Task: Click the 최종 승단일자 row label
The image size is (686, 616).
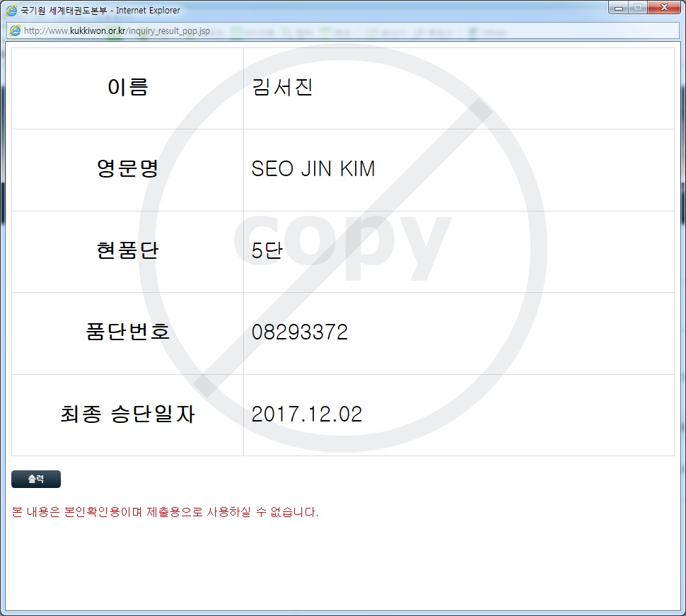Action: pyautogui.click(x=128, y=414)
